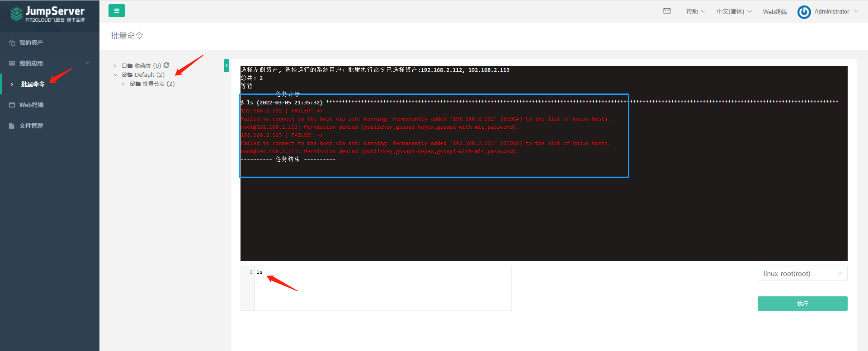Click Web终端 link in top bar
Viewport: 868px width, 351px height.
point(774,12)
